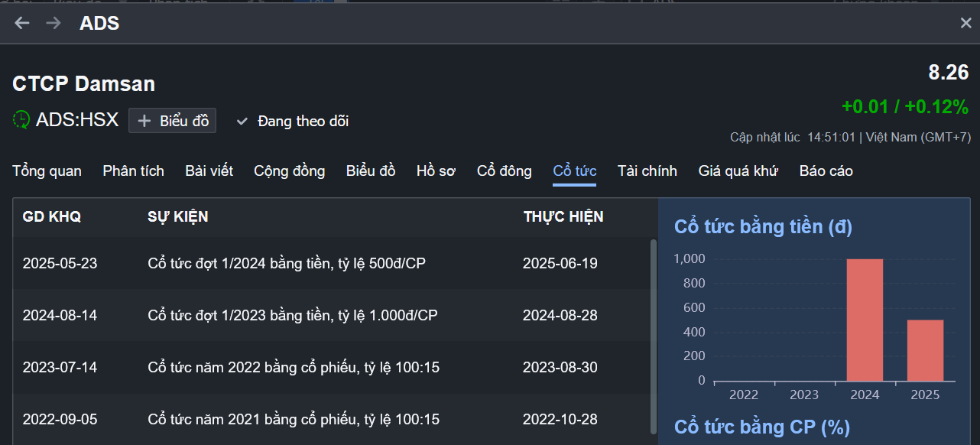
Task: Click the 2024 red dividend bar
Action: pos(865,320)
